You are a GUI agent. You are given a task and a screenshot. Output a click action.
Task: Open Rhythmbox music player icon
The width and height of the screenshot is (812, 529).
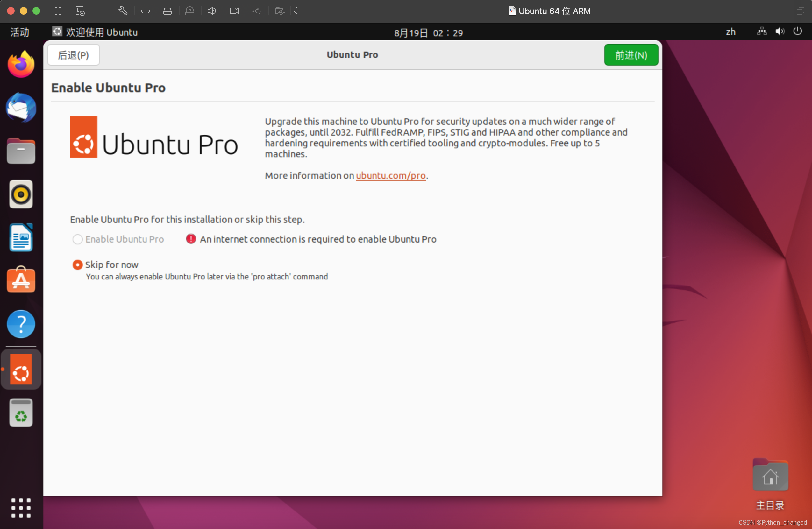coord(21,194)
